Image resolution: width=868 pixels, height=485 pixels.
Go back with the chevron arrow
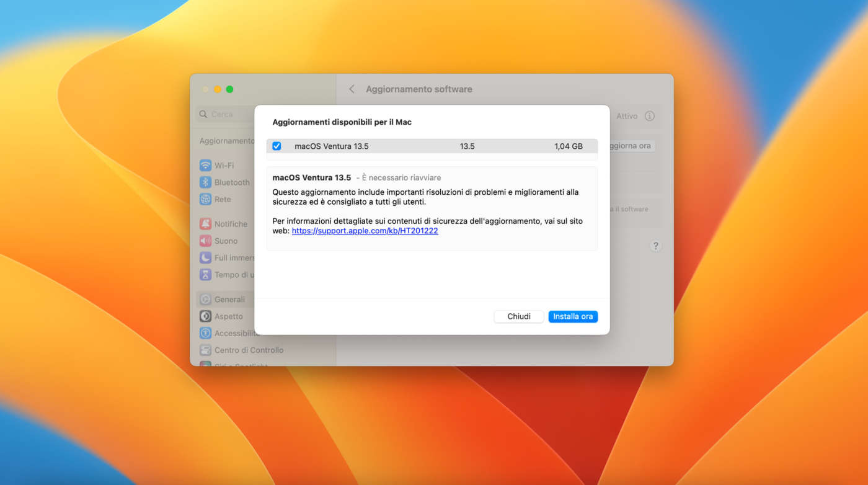[352, 89]
